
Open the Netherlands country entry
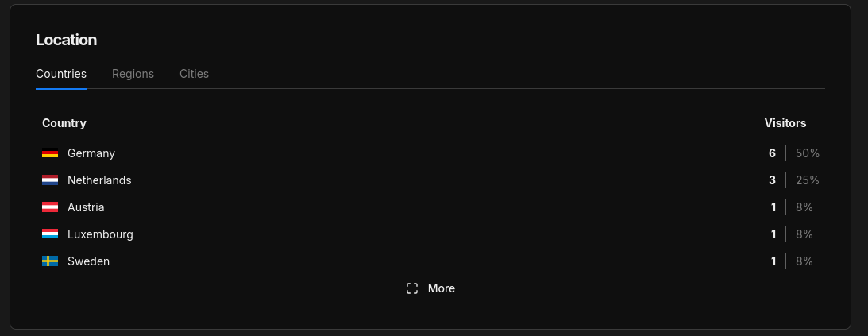coord(99,180)
